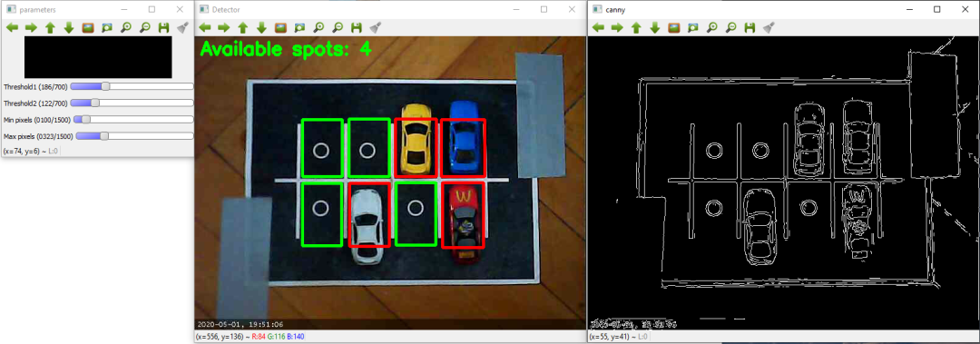The height and width of the screenshot is (344, 980).
Task: Zoom out using the parameters window toolbar
Action: [x=145, y=27]
